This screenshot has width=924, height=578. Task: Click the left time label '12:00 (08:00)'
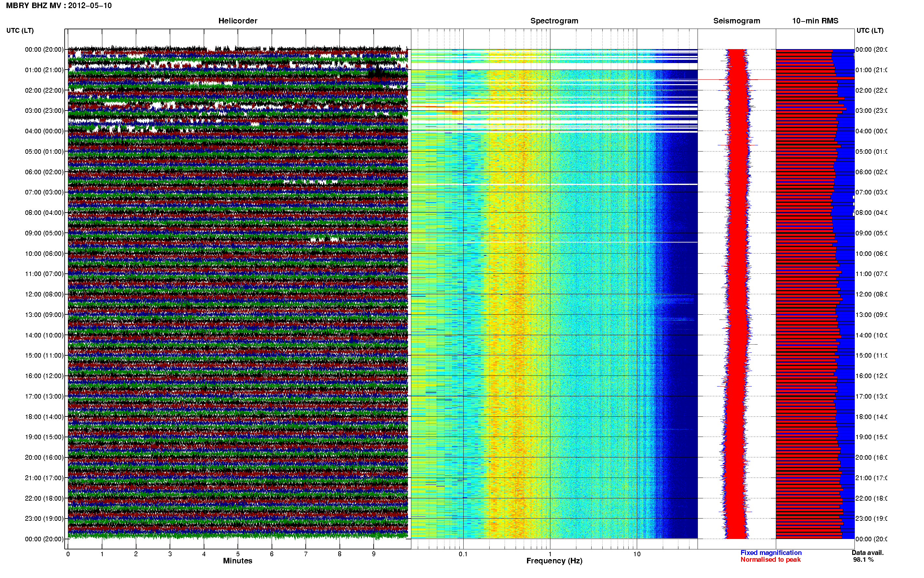[x=44, y=294]
